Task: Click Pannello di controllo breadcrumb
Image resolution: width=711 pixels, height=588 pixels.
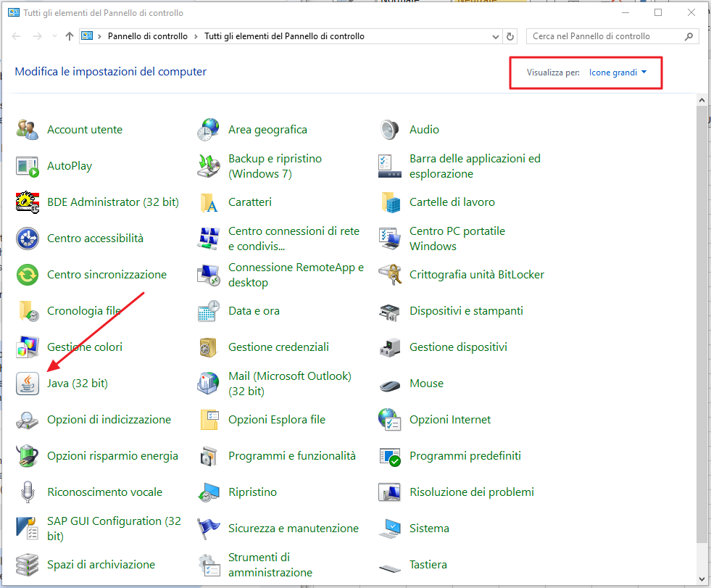Action: pyautogui.click(x=147, y=36)
